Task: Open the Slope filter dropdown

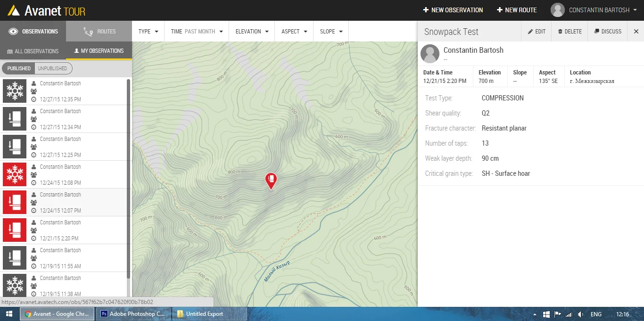Action: [x=331, y=32]
